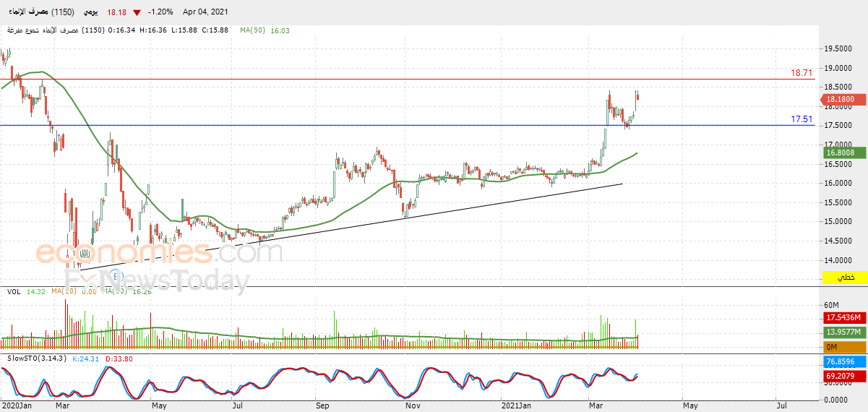The image size is (868, 412).
Task: Select the 18.71 resistance line label
Action: tap(802, 73)
